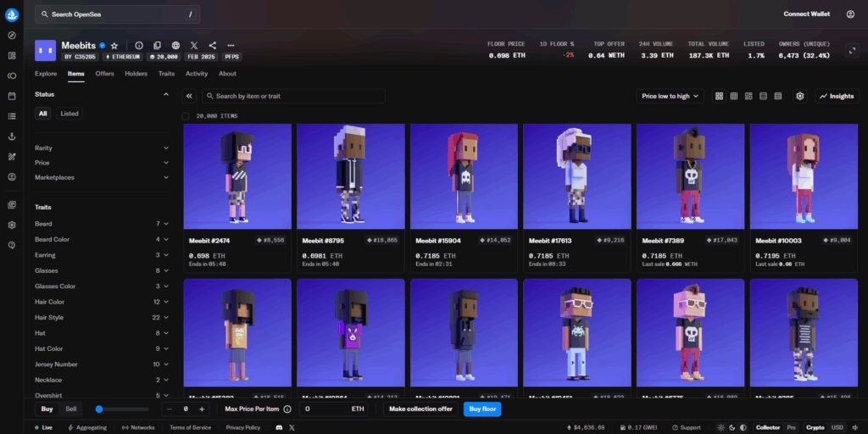Open the Discover compass icon in sidebar

[12, 36]
